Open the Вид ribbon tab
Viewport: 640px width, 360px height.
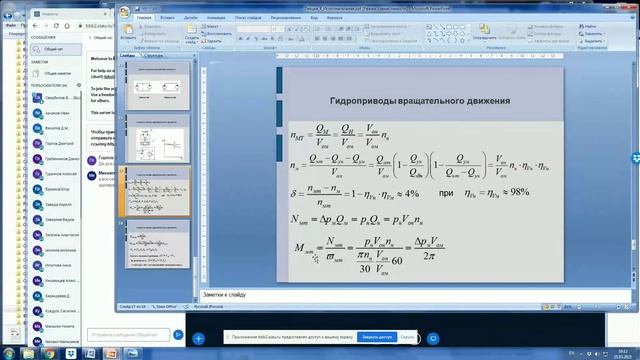pyautogui.click(x=314, y=18)
